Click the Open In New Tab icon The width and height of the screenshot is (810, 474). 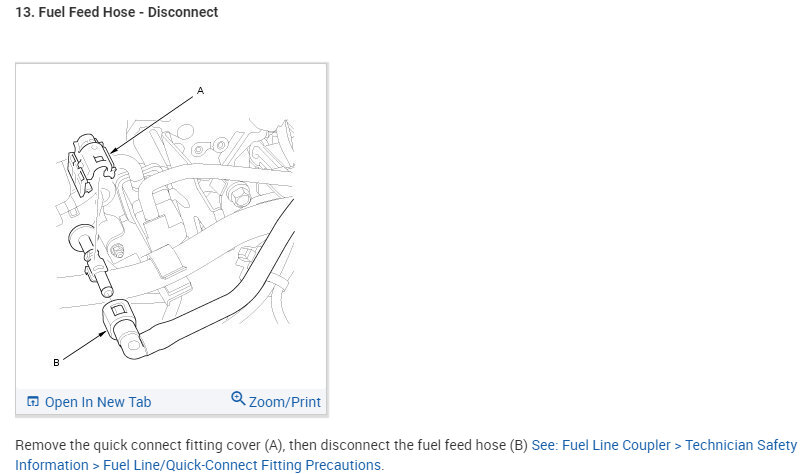pyautogui.click(x=33, y=402)
